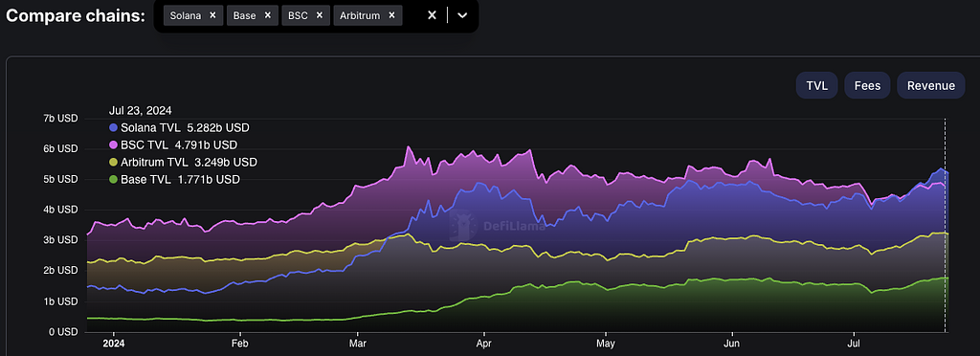Click the Mar label on time axis

click(358, 344)
